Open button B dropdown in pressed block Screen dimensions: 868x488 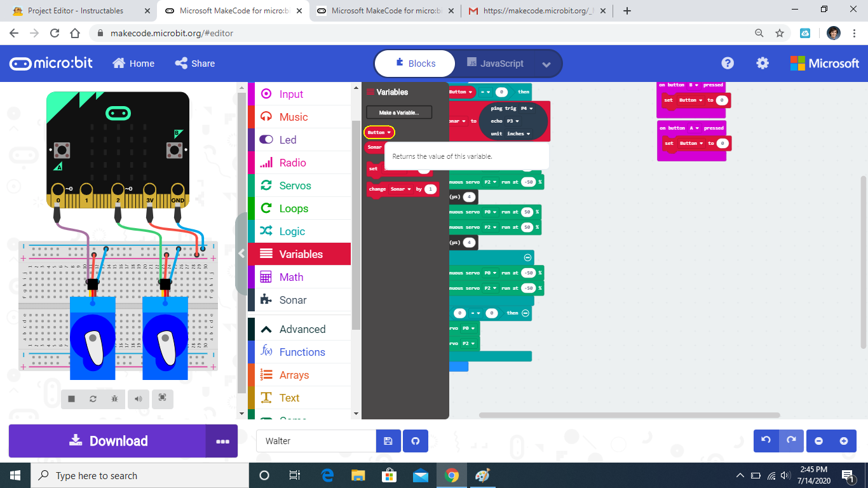pos(693,85)
